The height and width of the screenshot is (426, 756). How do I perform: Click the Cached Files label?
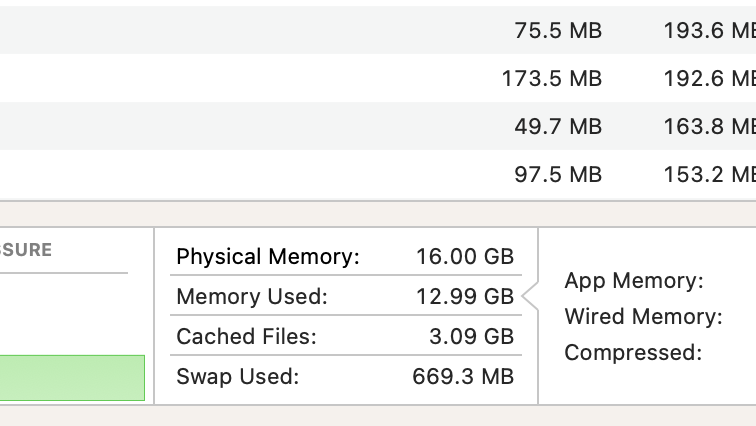click(x=246, y=337)
